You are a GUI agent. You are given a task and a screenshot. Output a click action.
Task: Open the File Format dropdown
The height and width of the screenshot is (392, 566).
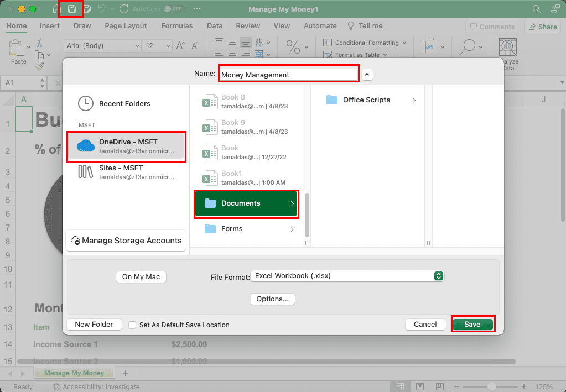pos(438,276)
